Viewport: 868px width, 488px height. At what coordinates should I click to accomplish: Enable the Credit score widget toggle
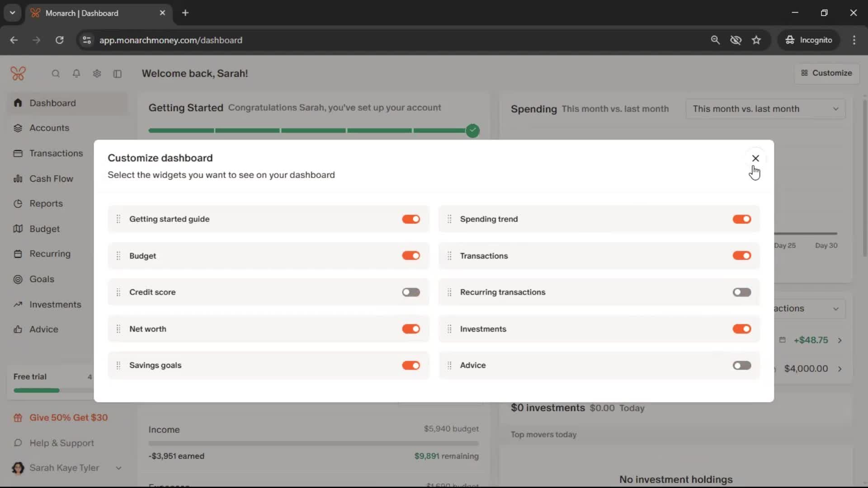410,292
